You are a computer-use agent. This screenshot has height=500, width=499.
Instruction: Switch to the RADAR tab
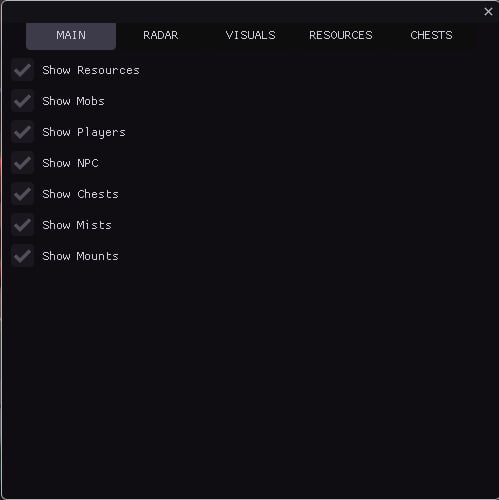[161, 36]
